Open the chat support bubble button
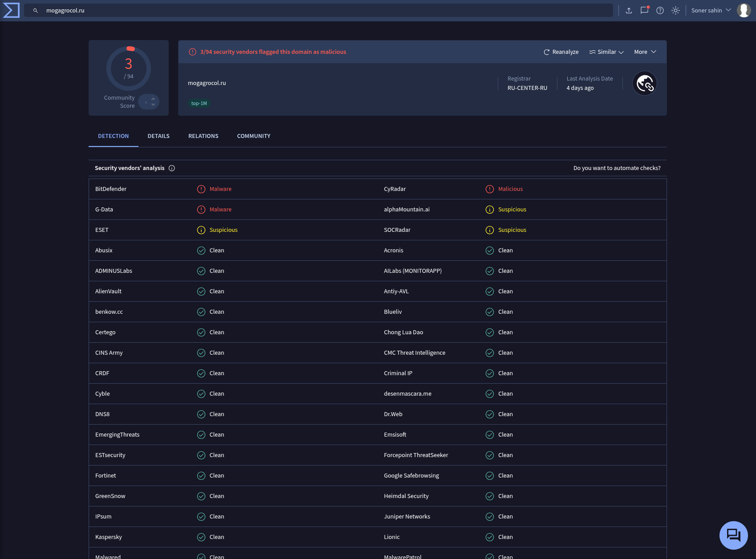 (x=734, y=535)
